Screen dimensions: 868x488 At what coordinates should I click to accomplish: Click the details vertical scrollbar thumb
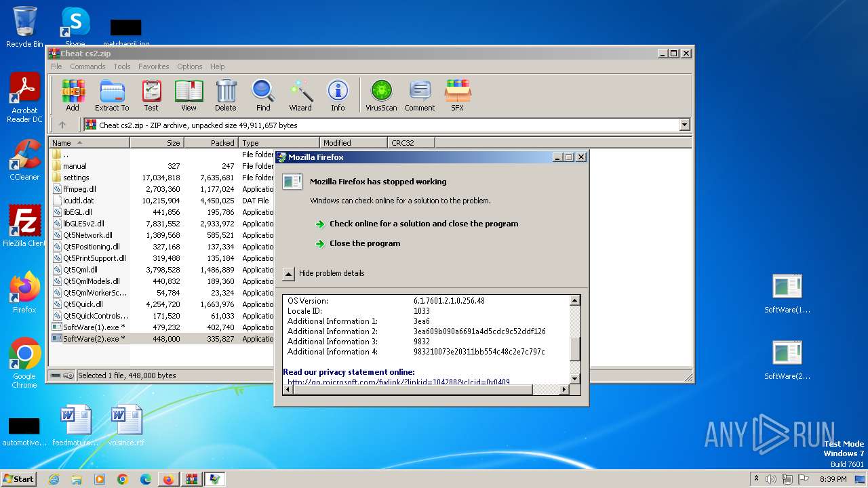(575, 349)
